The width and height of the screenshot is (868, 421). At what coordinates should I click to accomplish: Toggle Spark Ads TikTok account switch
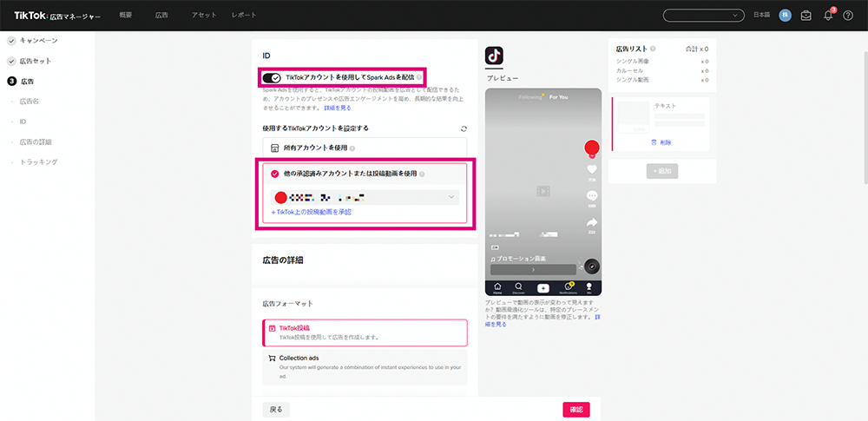[x=272, y=77]
